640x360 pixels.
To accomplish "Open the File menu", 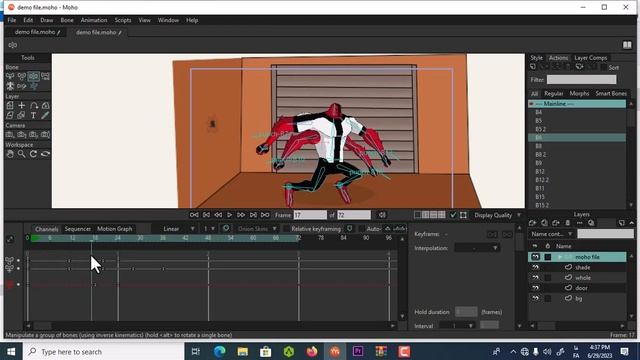I will tap(12, 20).
